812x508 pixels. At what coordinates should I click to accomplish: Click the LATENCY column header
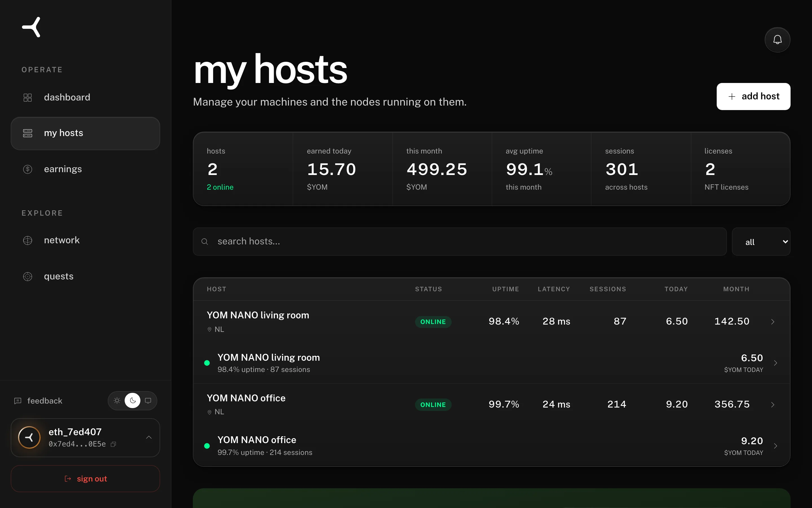(554, 289)
